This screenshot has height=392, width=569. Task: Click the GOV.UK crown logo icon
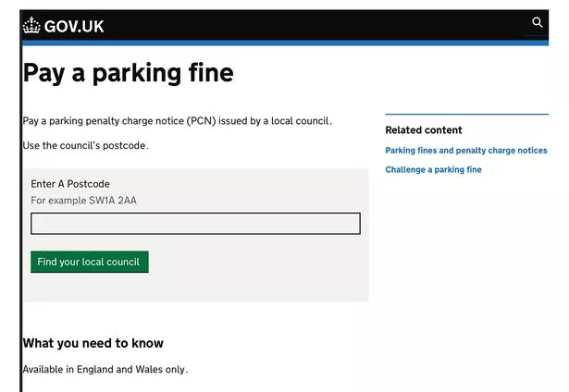pyautogui.click(x=32, y=26)
